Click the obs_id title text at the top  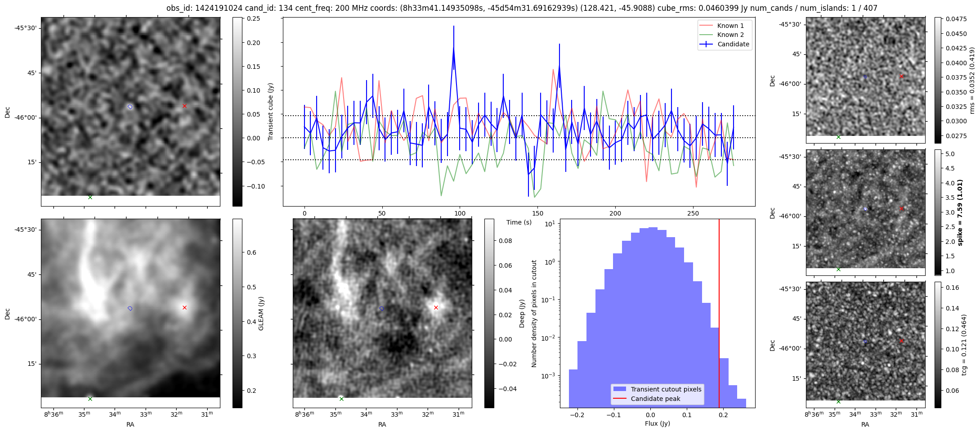tap(522, 8)
